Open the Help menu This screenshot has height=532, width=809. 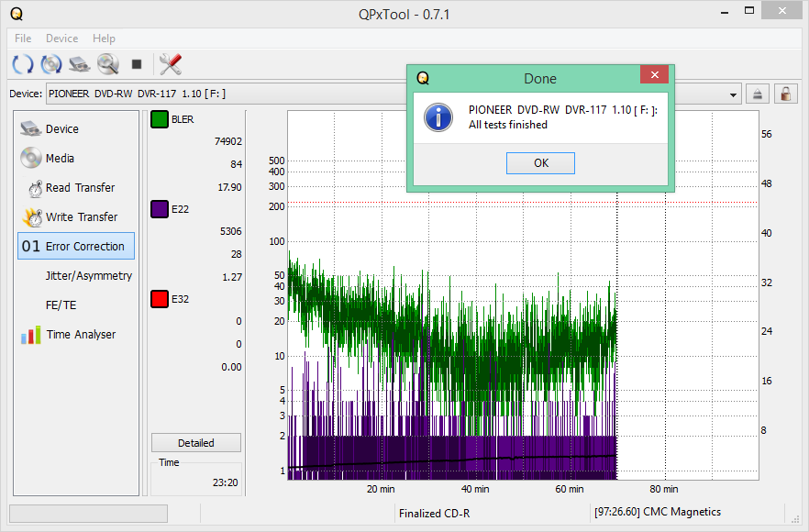(x=104, y=39)
